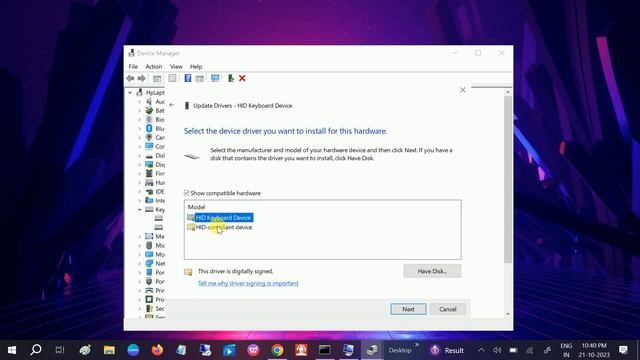The height and width of the screenshot is (360, 640).
Task: Click Scan for hardware changes monitor icon
Action: pos(215,78)
